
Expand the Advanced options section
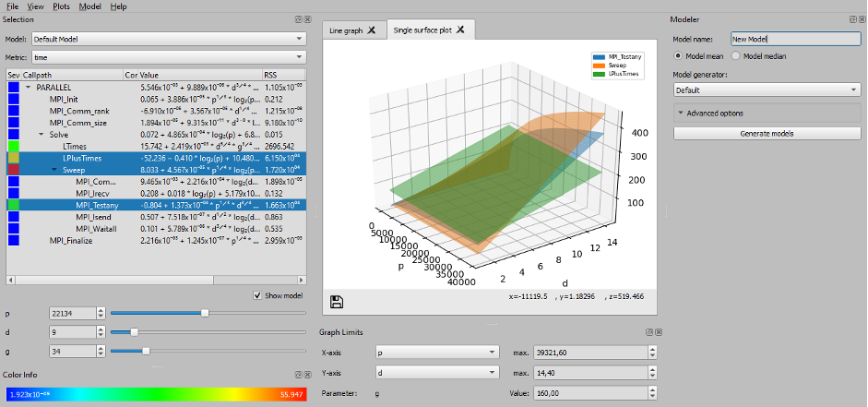click(767, 113)
